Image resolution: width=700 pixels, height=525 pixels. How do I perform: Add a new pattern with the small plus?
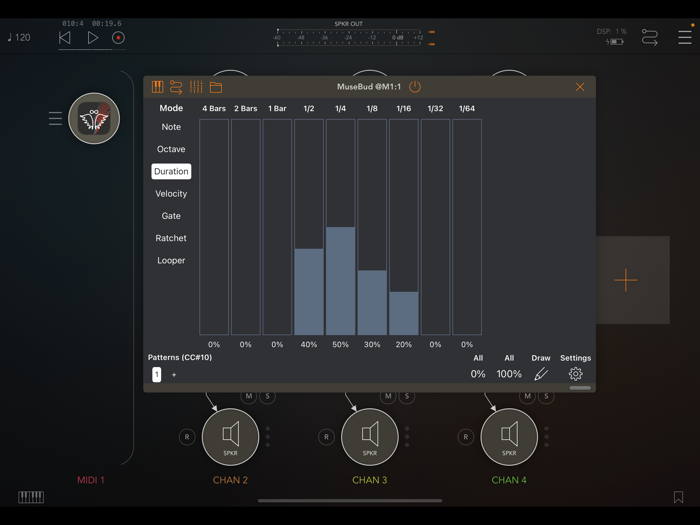[x=174, y=375]
